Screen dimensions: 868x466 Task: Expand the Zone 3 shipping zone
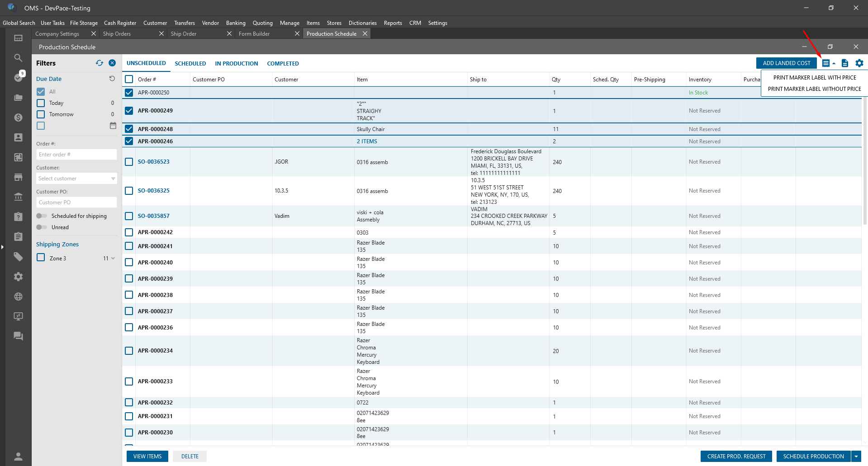click(x=113, y=259)
